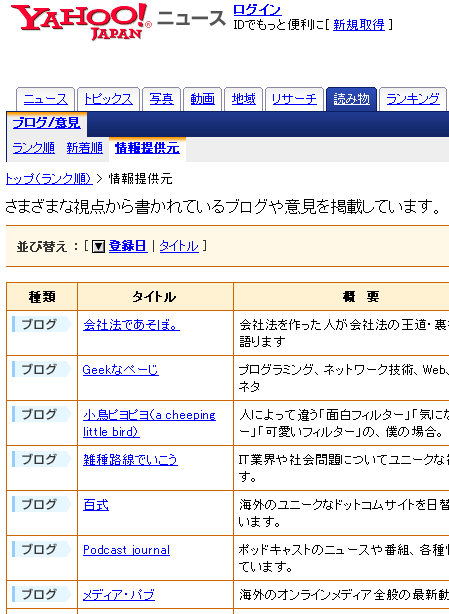
Task: Sort the list by 登録日
Action: (x=128, y=246)
